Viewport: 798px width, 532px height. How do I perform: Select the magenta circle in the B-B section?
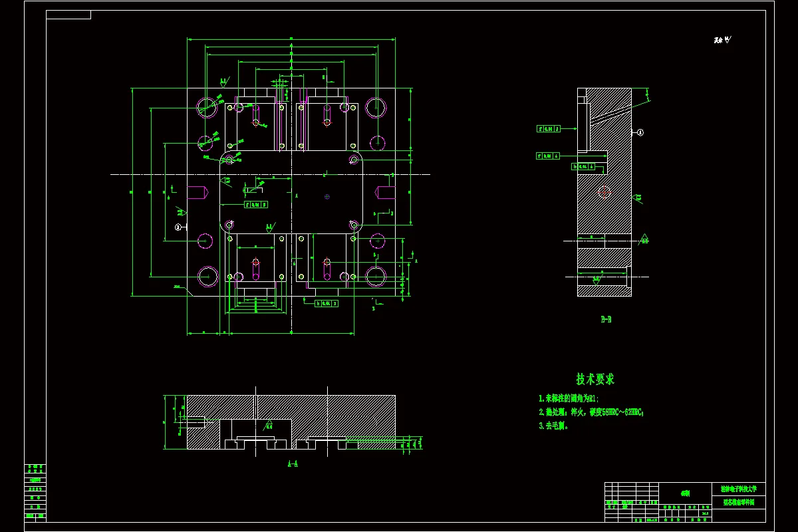click(604, 192)
